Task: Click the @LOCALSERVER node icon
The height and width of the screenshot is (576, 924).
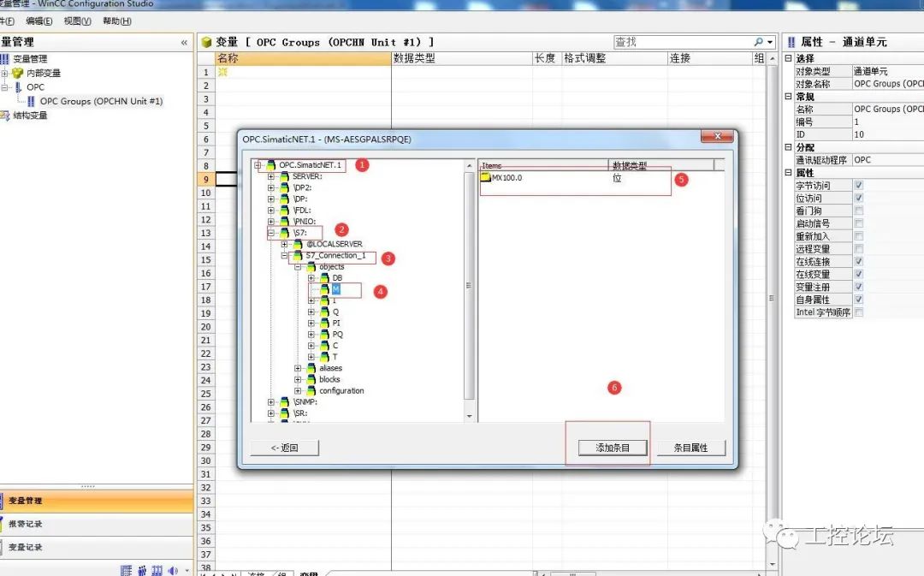Action: point(299,244)
